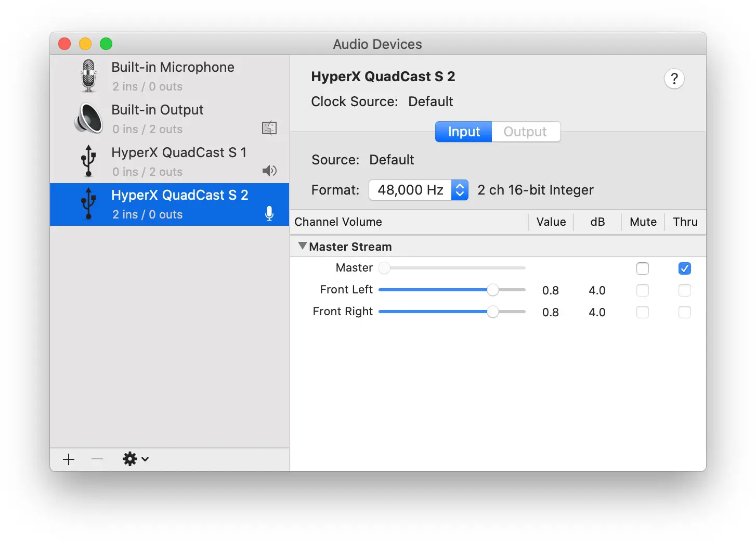
Task: Click the default input microphone indicator icon
Action: [269, 214]
